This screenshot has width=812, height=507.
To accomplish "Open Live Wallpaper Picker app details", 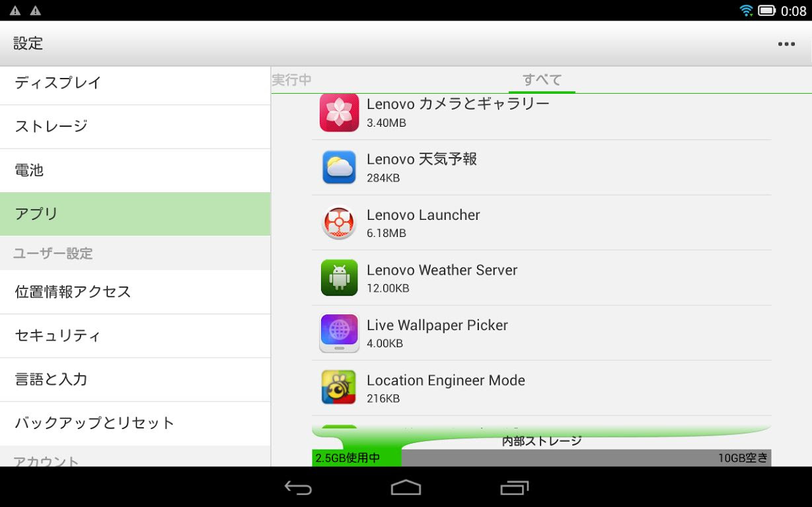I will 542,333.
